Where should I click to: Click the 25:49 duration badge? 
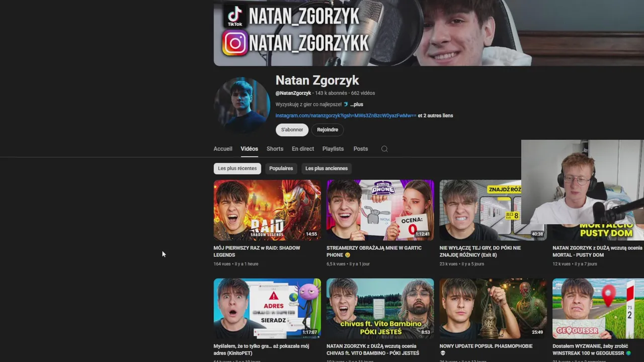pyautogui.click(x=537, y=332)
